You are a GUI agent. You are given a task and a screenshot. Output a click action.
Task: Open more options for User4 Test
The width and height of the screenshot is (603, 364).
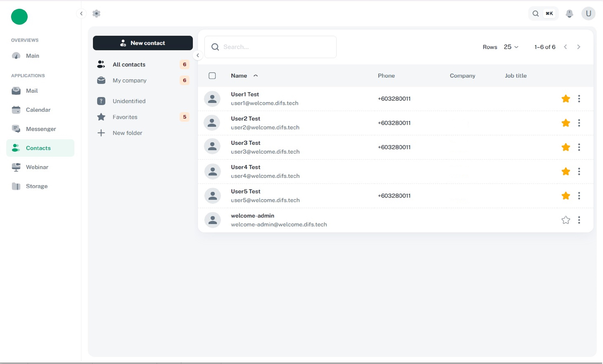(579, 171)
